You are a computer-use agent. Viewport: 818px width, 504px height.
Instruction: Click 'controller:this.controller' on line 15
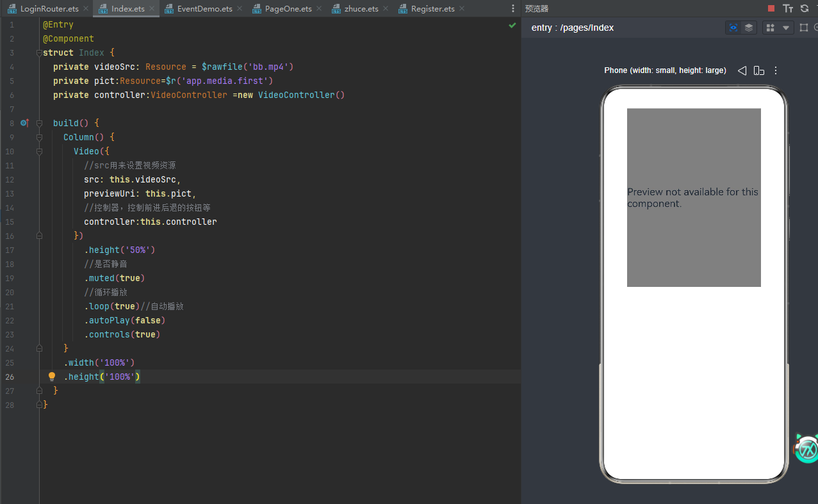coord(151,222)
